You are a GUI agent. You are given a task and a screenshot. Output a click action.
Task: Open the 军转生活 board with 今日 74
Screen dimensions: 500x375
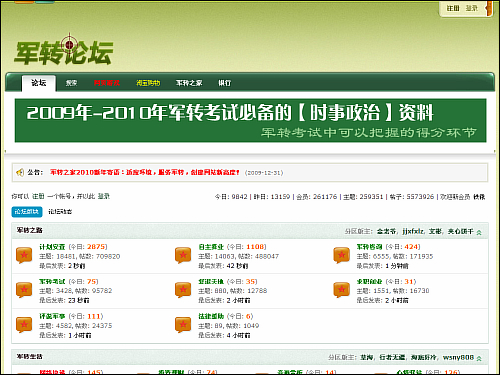171,372
